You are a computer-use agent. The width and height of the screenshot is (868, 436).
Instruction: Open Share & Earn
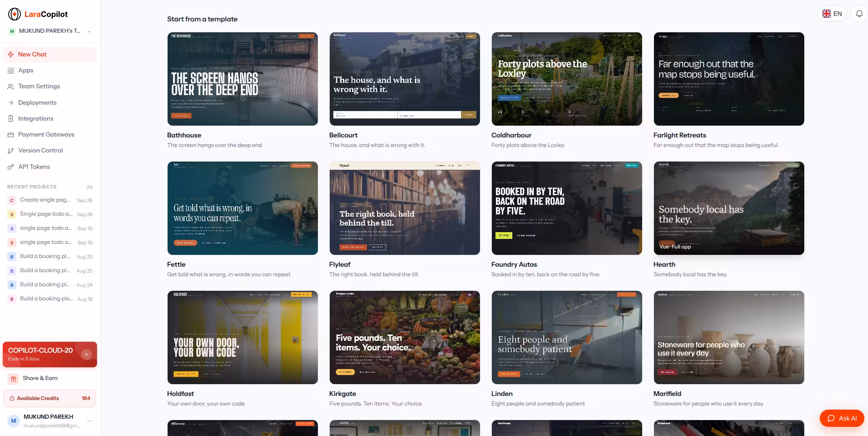pyautogui.click(x=50, y=379)
